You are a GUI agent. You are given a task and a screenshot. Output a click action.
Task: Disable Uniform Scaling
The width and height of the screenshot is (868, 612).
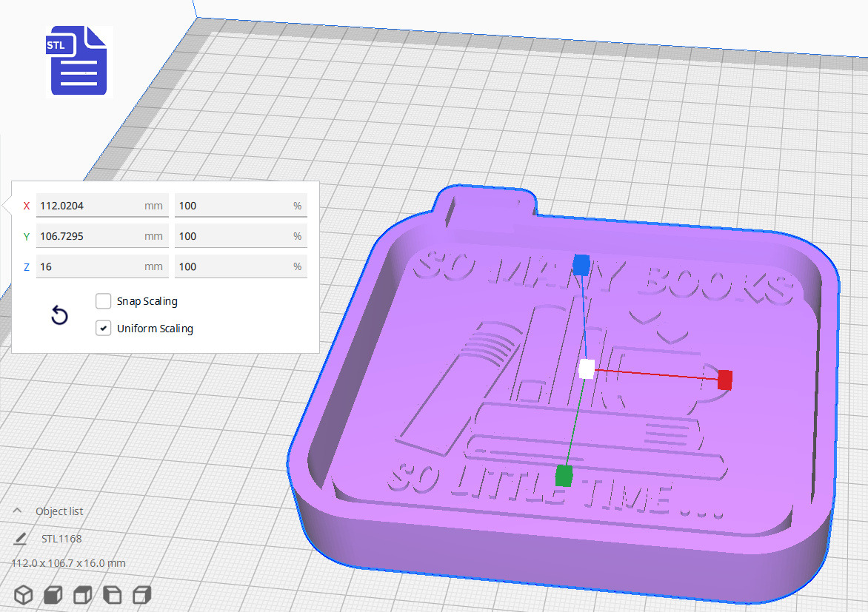tap(103, 328)
